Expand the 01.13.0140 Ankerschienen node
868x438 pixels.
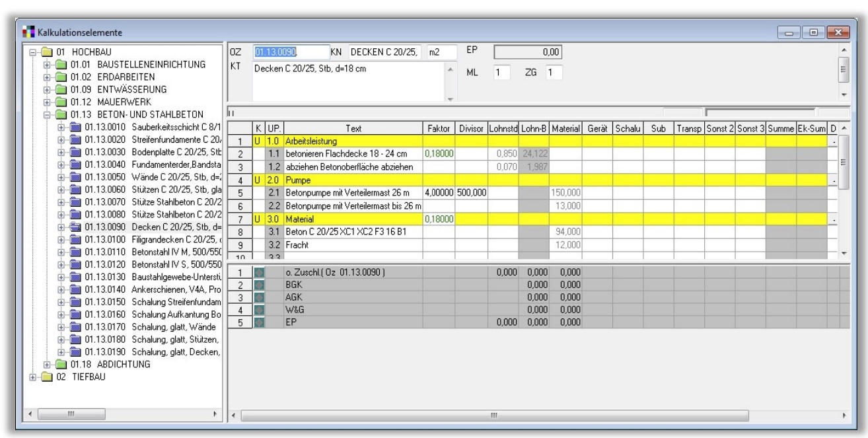(x=62, y=289)
